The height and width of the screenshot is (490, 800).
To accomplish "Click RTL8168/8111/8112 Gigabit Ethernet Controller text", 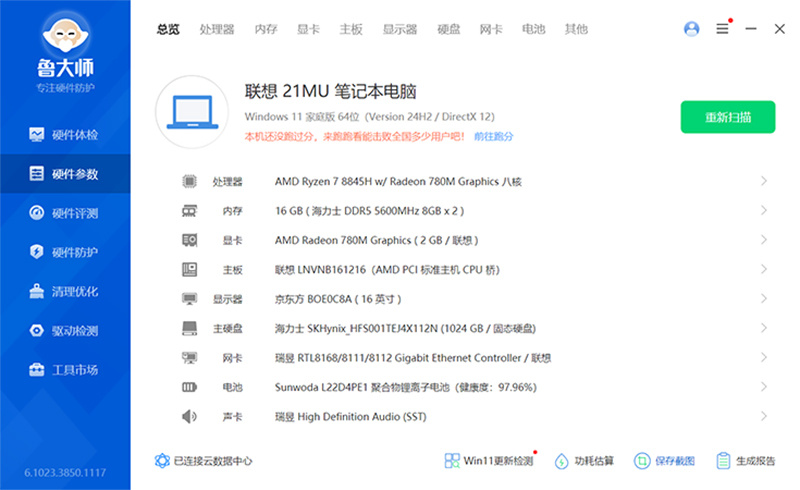I will click(412, 358).
